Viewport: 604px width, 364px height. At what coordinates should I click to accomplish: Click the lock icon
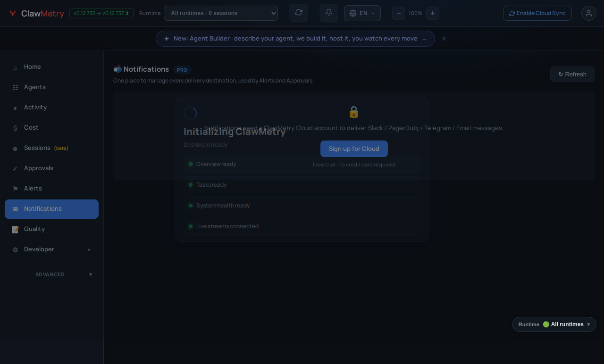[354, 112]
